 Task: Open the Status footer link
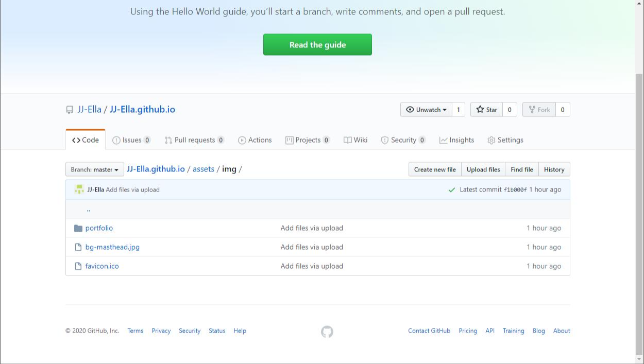(x=217, y=331)
